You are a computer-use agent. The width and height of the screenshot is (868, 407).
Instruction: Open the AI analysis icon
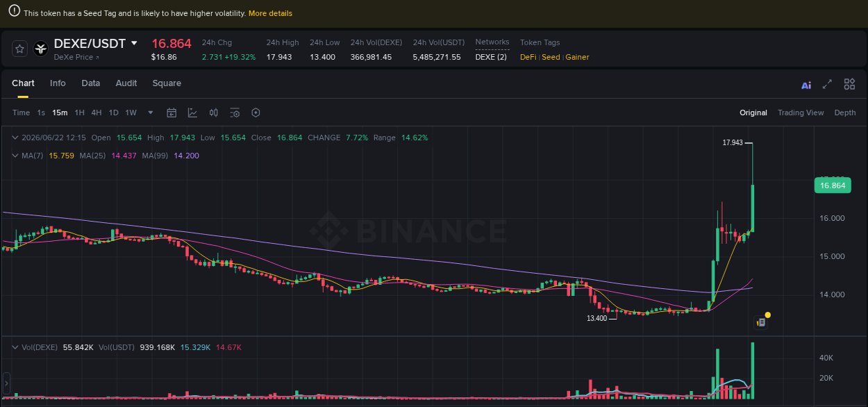[806, 85]
